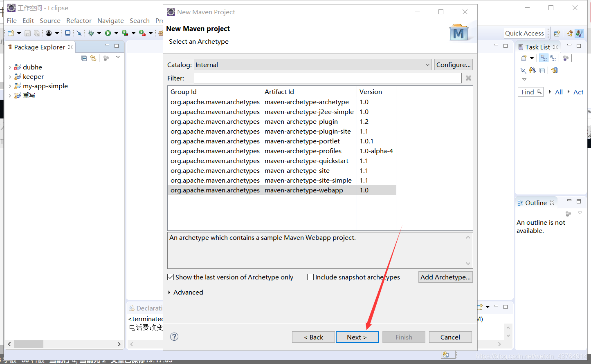Image resolution: width=591 pixels, height=364 pixels.
Task: Select the maven-archetype-quickstart row
Action: (x=282, y=161)
